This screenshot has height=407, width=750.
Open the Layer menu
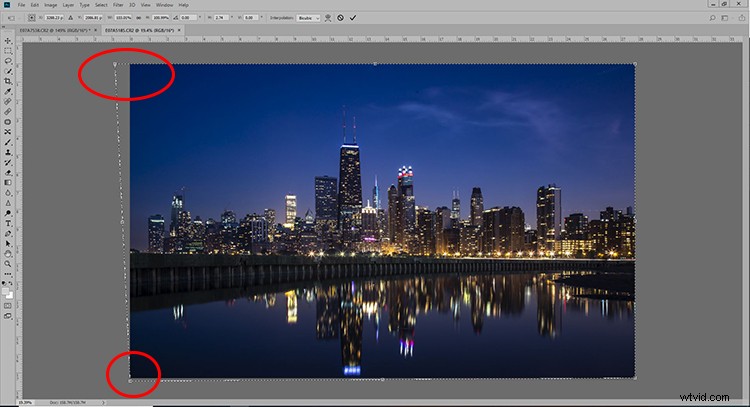coord(68,5)
